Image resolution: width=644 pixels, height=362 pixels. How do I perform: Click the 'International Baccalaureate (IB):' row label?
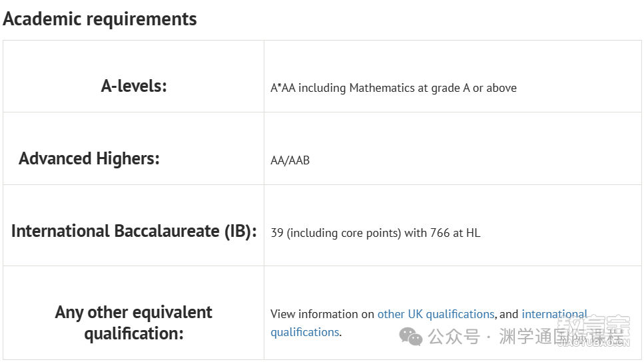pos(134,231)
